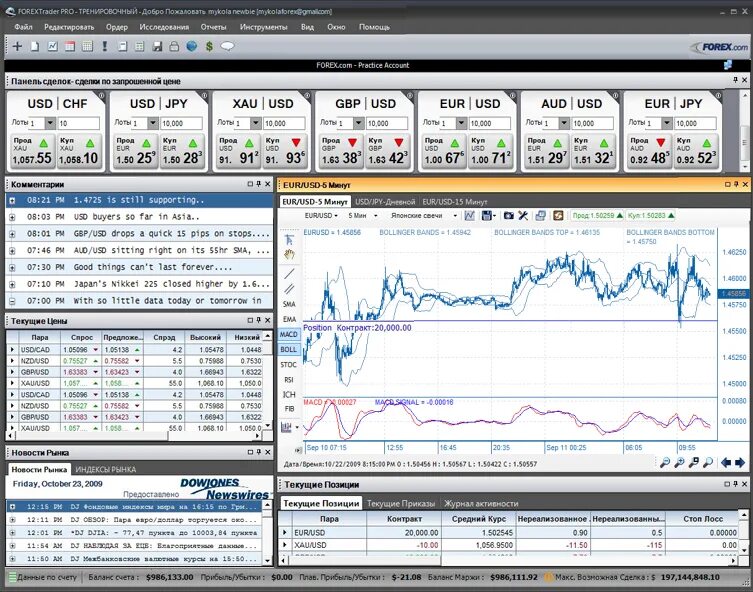Image resolution: width=753 pixels, height=592 pixels.
Task: Click the red calendar icon in toolbar
Action: tap(70, 46)
